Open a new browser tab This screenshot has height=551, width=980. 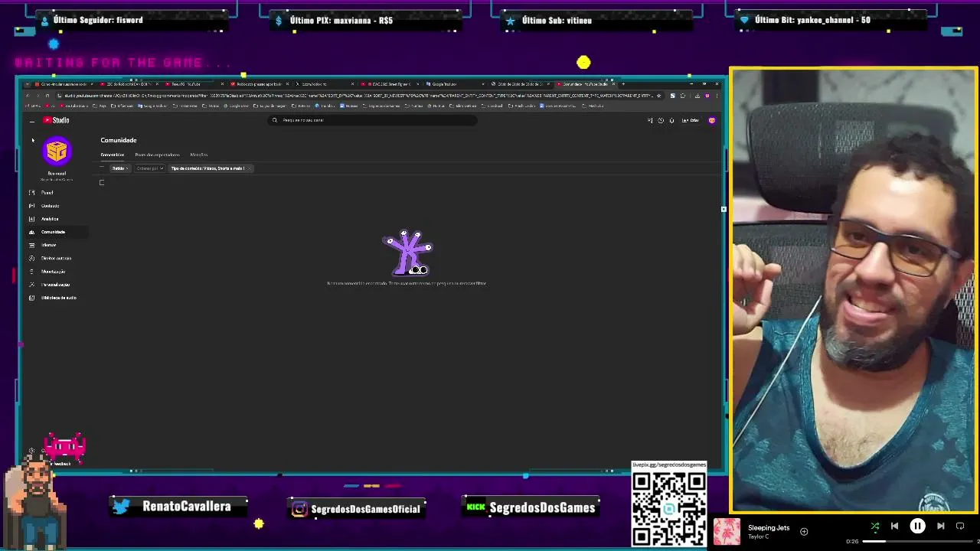click(x=623, y=84)
